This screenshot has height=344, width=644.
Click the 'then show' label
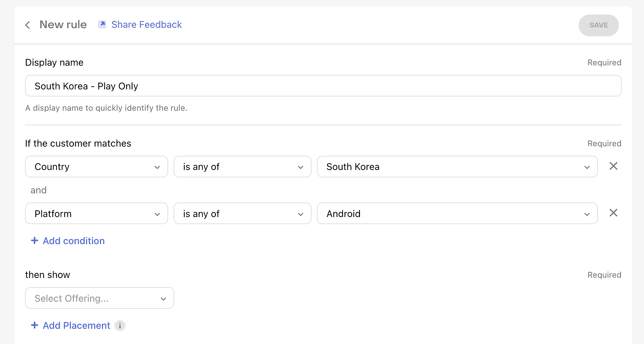47,275
